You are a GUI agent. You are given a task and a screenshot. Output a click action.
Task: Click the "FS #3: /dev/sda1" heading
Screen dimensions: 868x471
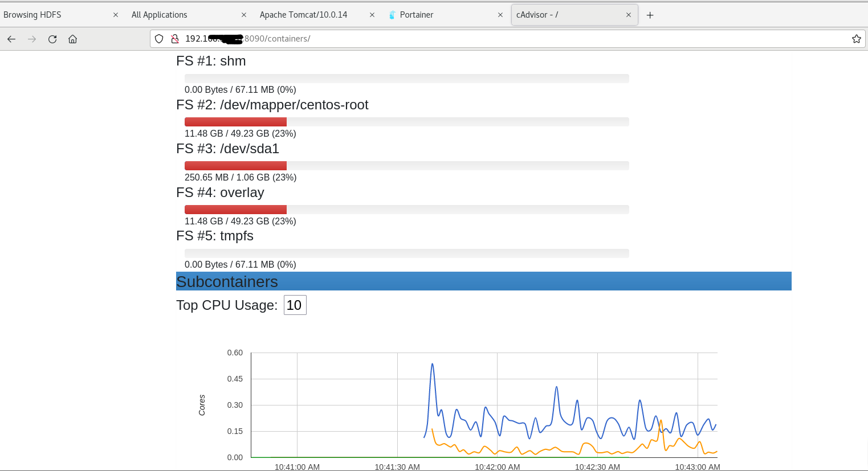coord(228,149)
